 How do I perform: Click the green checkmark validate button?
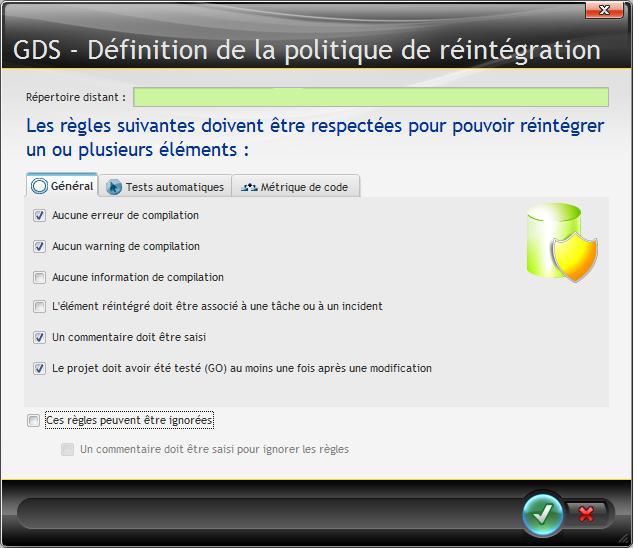coord(543,514)
